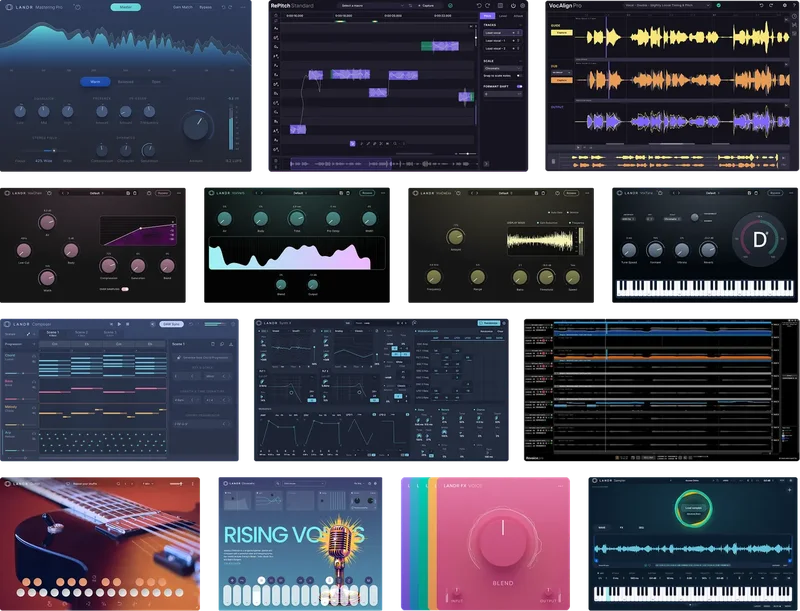The height and width of the screenshot is (611, 800).
Task: Click the Tune Speed knob in tuner plugin
Action: tap(629, 250)
